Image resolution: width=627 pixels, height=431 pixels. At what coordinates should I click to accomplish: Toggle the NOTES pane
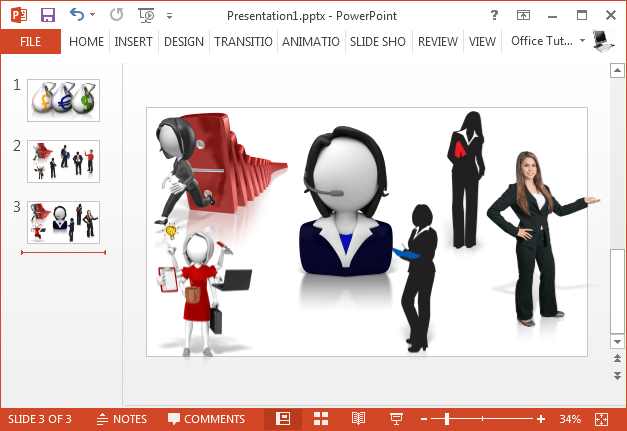pyautogui.click(x=122, y=419)
